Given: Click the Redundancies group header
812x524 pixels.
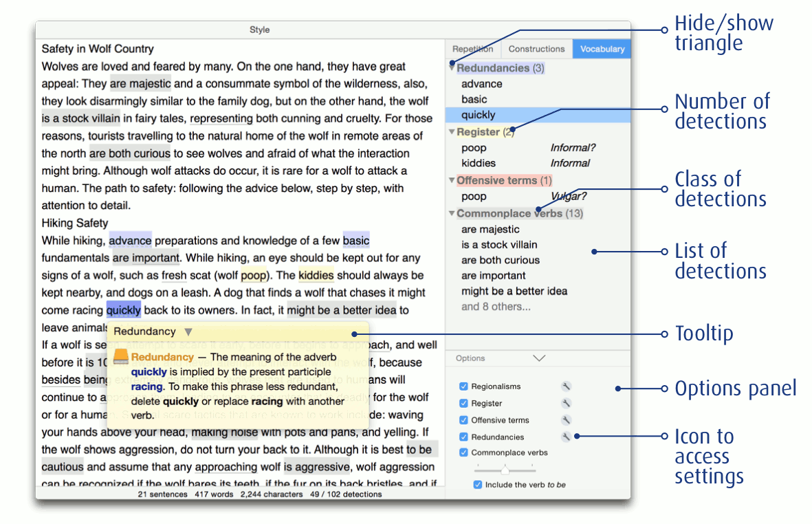Looking at the screenshot, I should 500,68.
